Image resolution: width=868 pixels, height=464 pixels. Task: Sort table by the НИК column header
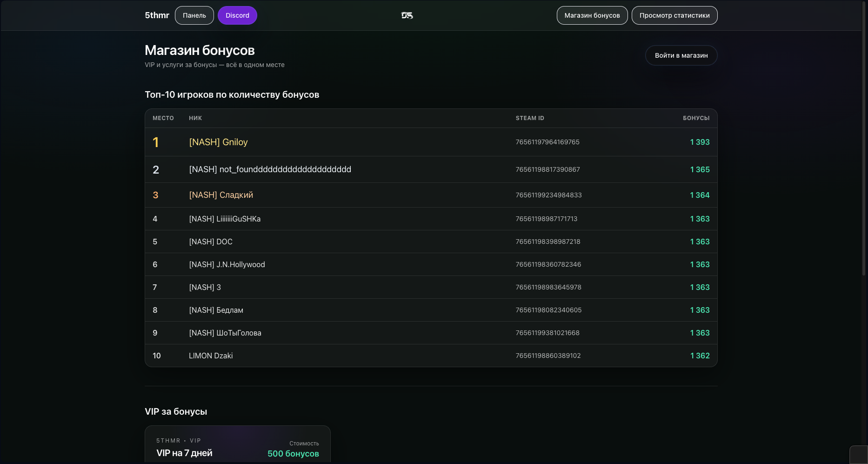(x=195, y=118)
